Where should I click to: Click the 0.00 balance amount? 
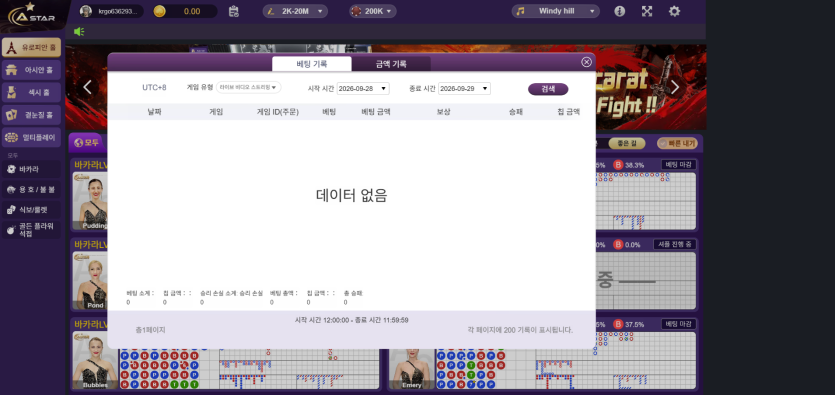tap(192, 11)
